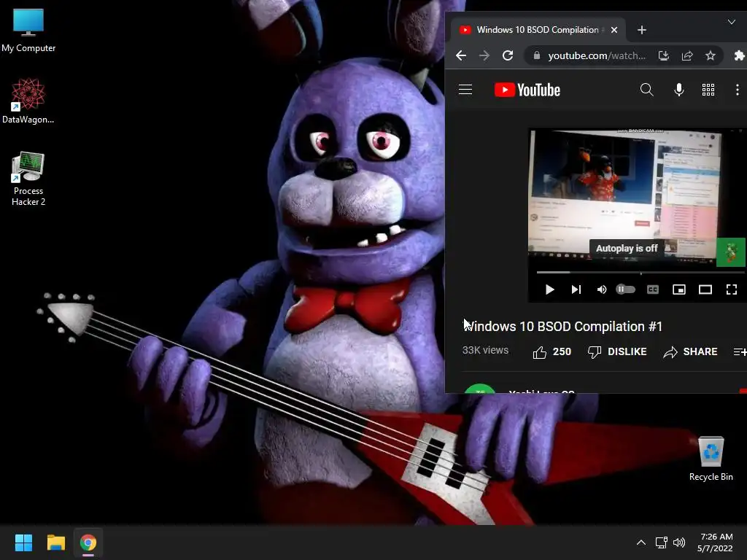Image resolution: width=747 pixels, height=560 pixels.
Task: Toggle the autoplay switch
Action: click(x=625, y=289)
